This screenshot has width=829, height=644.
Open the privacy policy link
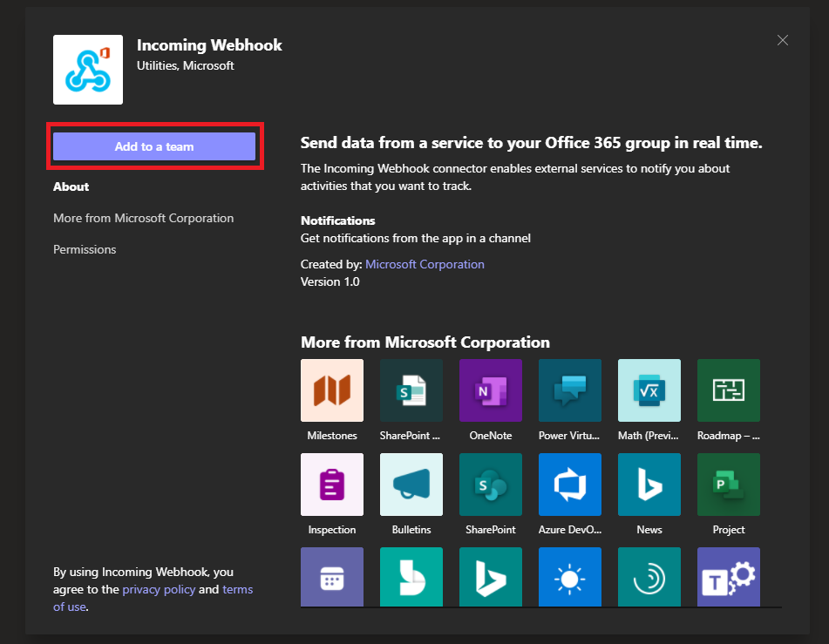(x=159, y=589)
